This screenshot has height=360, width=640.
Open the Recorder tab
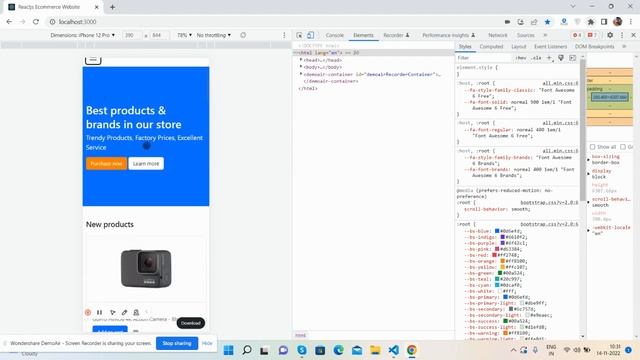click(396, 35)
